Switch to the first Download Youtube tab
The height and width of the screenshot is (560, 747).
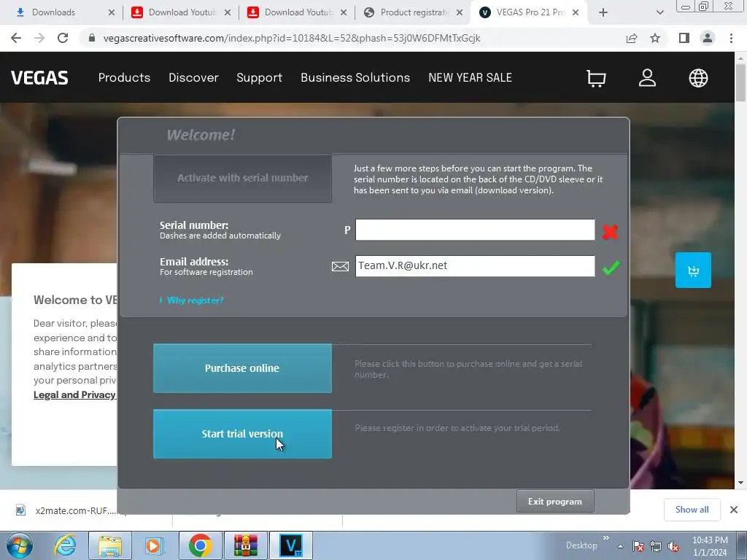click(x=181, y=12)
